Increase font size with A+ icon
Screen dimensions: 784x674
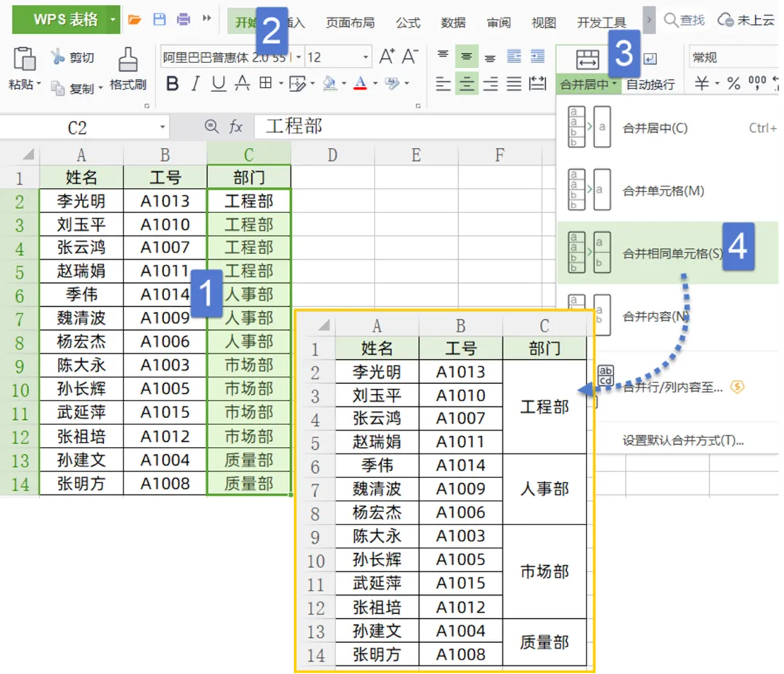pyautogui.click(x=387, y=57)
